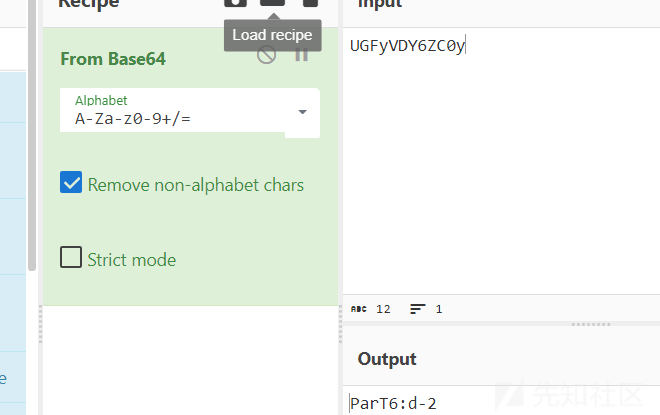Click the Load recipe tooltip

click(272, 35)
